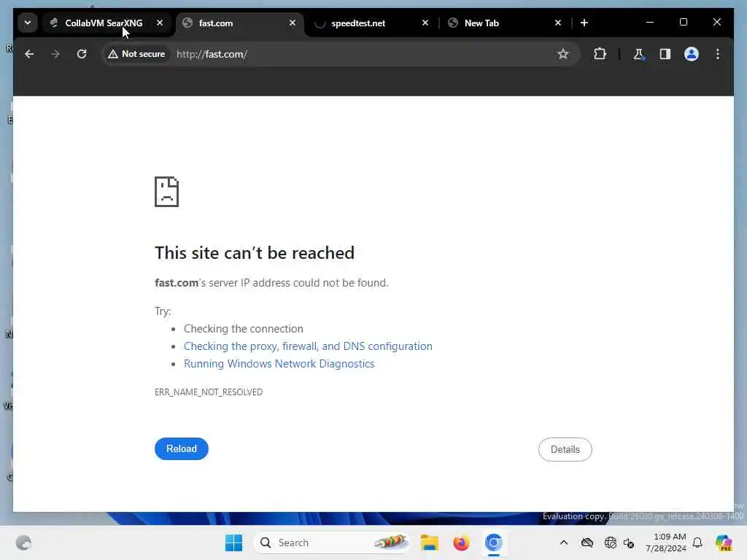Open the widgets icon at taskbar left
The width and height of the screenshot is (747, 560).
click(23, 542)
